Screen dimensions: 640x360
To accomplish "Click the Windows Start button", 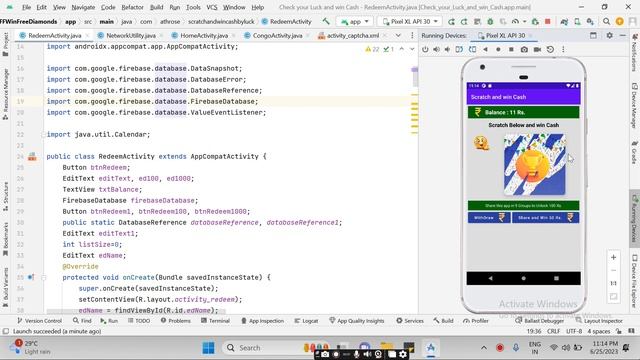I will [208, 348].
